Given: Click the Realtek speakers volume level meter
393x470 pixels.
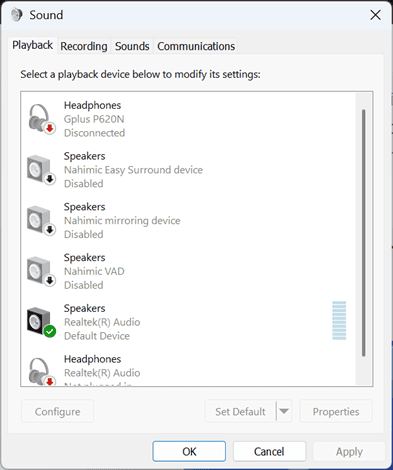Looking at the screenshot, I should 339,321.
